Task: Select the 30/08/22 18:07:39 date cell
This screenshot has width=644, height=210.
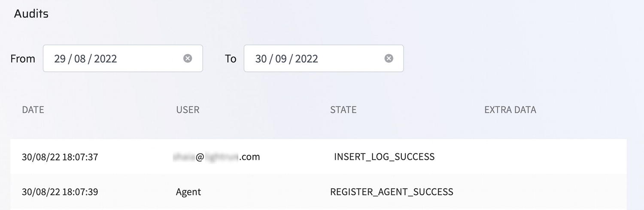Action: click(60, 192)
